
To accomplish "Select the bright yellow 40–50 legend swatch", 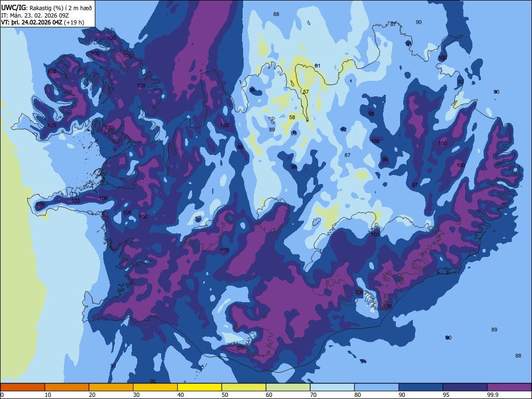I will click(199, 387).
